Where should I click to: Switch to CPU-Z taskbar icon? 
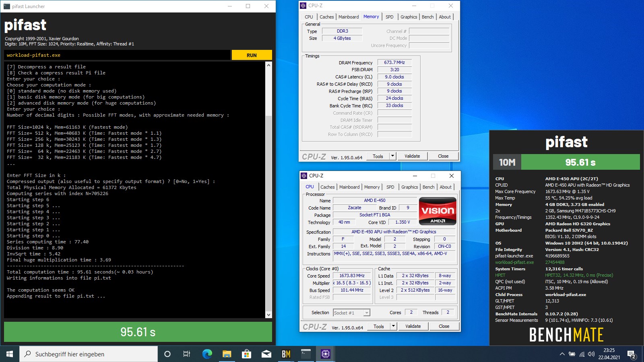325,354
